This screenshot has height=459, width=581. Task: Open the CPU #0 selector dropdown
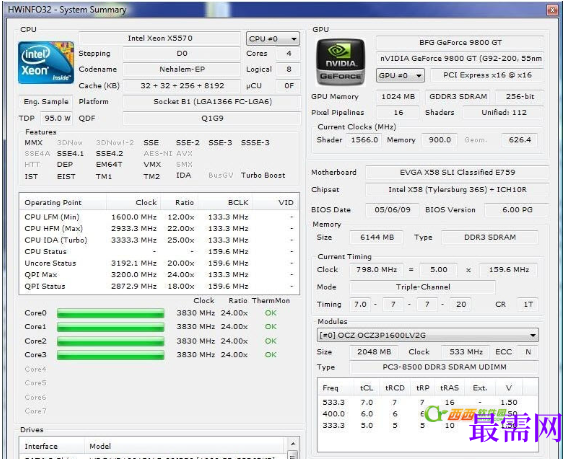[x=273, y=39]
